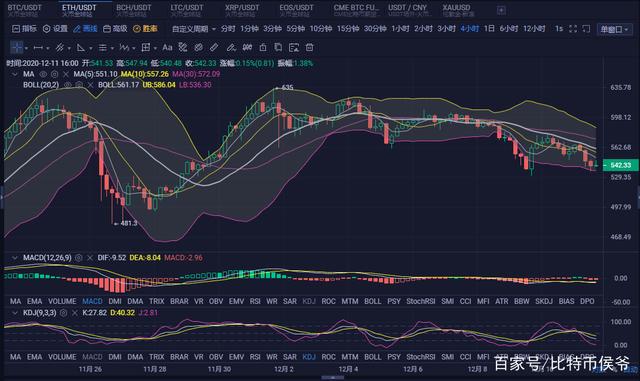Switch to the BCH/USDT tab
Screen dimensions: 640x381
tap(133, 10)
